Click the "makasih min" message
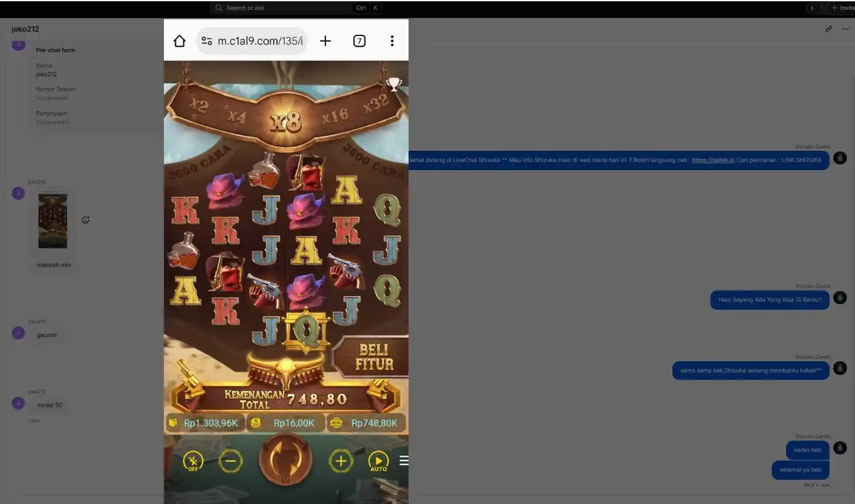The height and width of the screenshot is (504, 855). point(53,265)
